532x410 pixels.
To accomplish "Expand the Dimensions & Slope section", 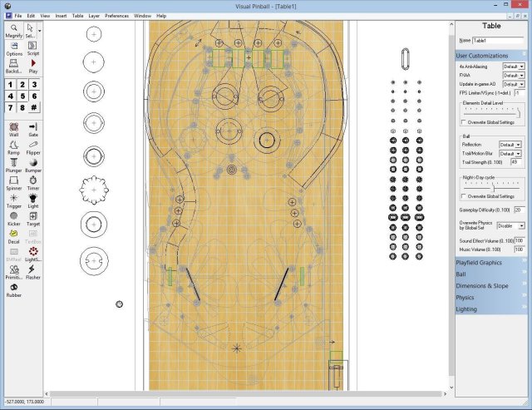I will click(x=491, y=286).
